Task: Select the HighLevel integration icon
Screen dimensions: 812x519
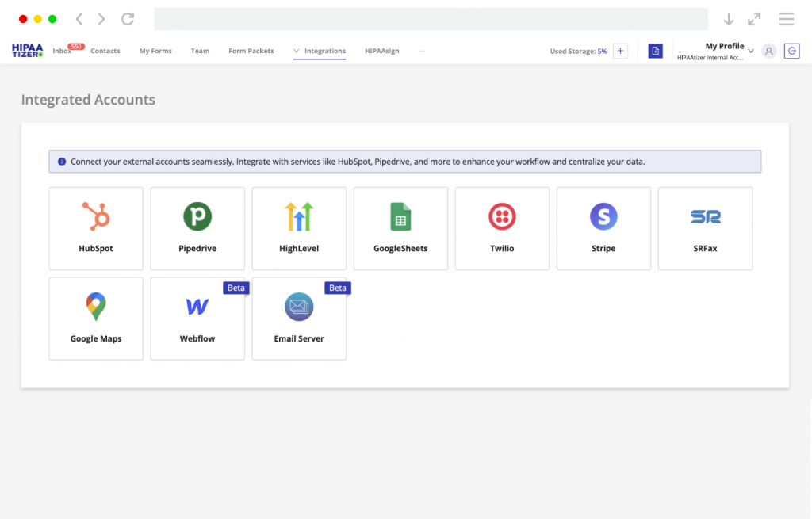Action: tap(299, 216)
